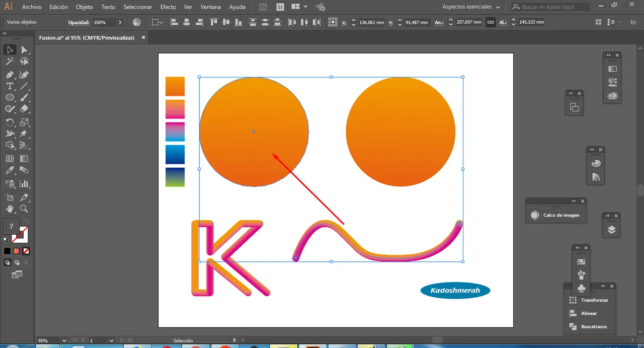
Task: Click the Calco de imagen panel button
Action: click(556, 215)
